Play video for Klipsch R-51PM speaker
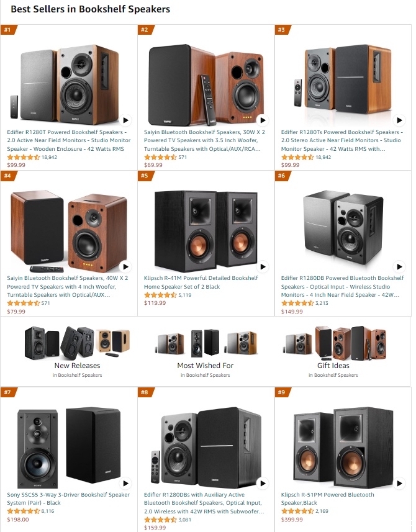 [399, 483]
